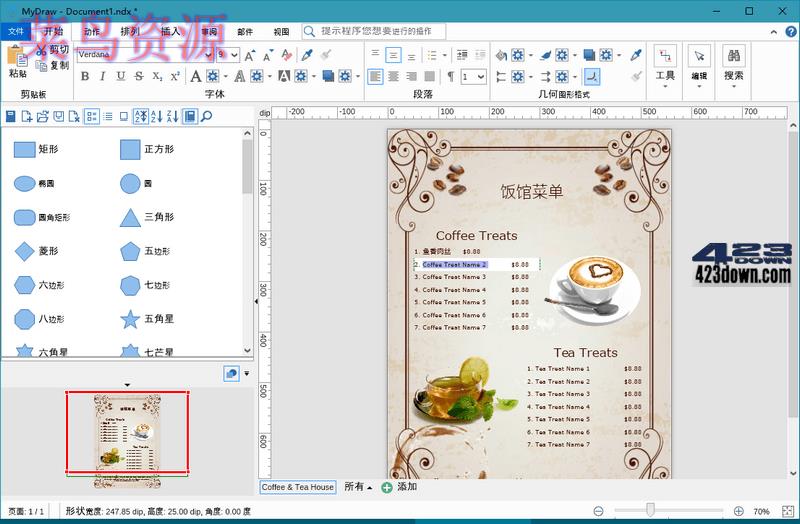Expand the 搜索 search dropdown
Screen dimensions: 800x524
pyautogui.click(x=734, y=86)
